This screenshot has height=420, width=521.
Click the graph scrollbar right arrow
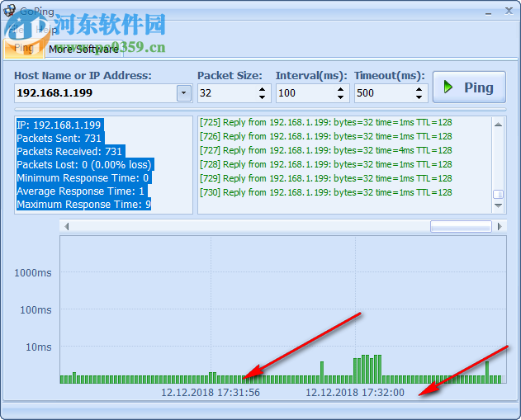tap(500, 226)
